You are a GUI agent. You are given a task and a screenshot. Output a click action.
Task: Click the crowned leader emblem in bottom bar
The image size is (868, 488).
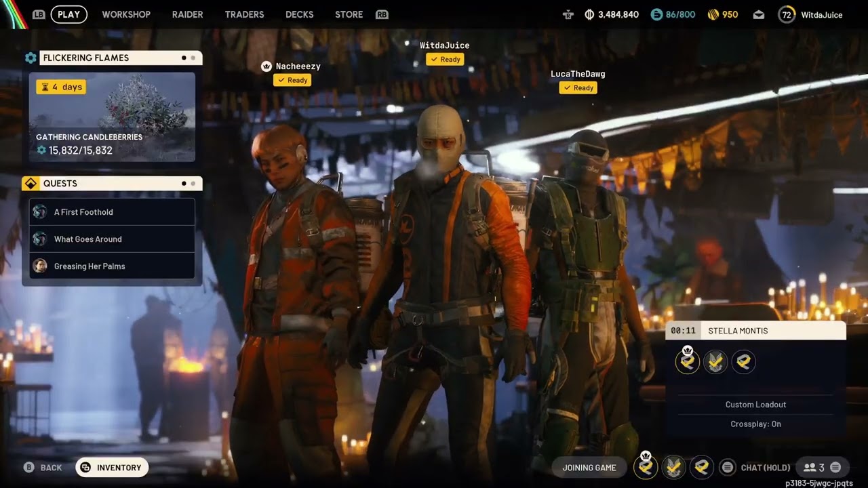(x=646, y=466)
